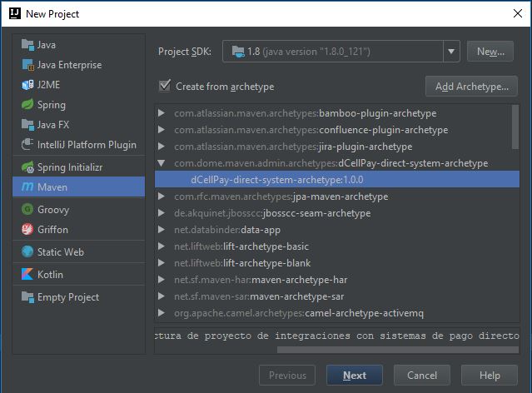
Task: Click the Groovy icon in list
Action: tap(27, 210)
